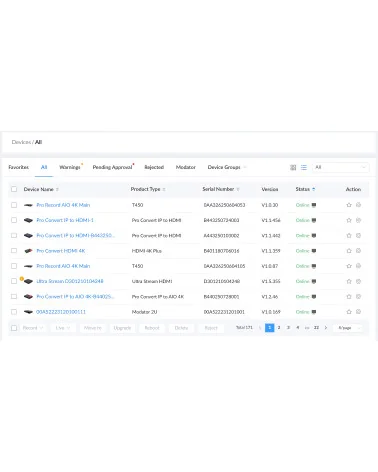Open the Live batch dropdown
The image size is (378, 472).
pos(63,328)
